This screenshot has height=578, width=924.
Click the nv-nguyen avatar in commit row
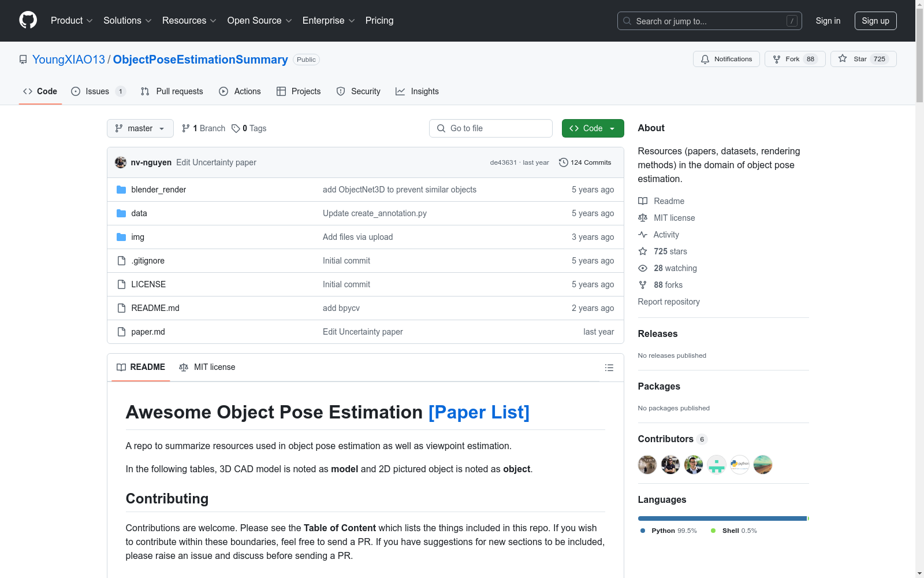tap(121, 162)
